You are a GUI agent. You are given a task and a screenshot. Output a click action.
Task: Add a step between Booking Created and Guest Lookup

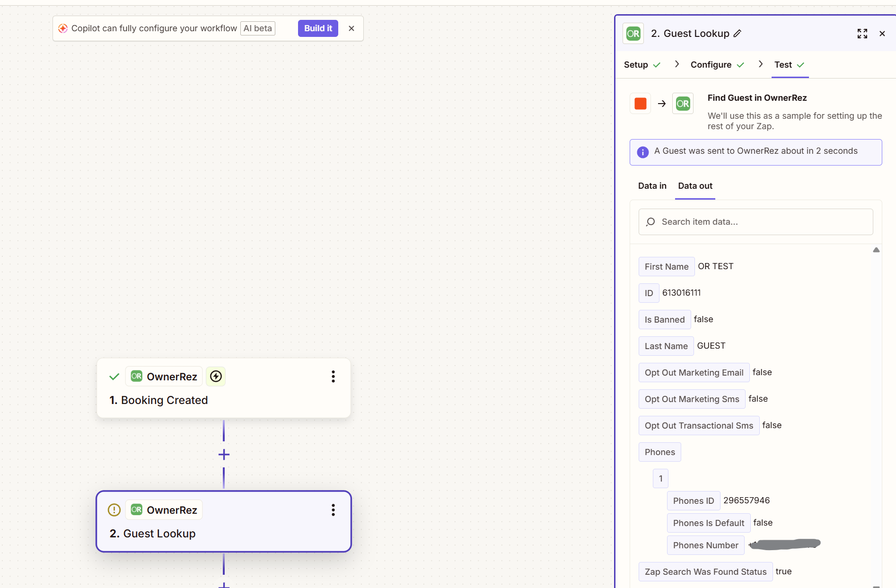coord(224,455)
